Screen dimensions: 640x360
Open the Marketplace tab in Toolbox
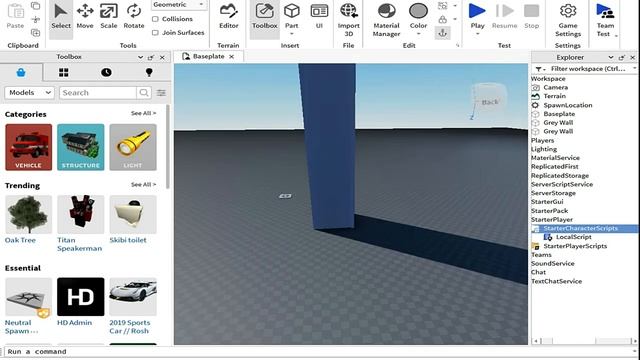tap(21, 73)
